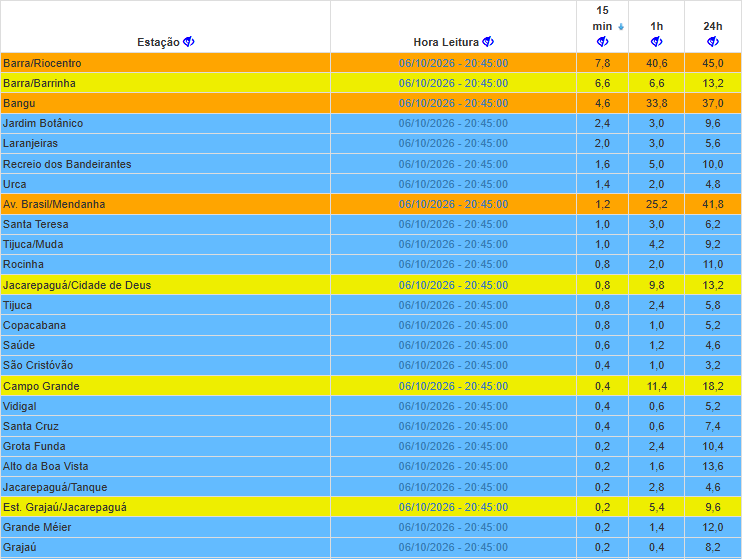Click the Grota Funda station name

34,446
